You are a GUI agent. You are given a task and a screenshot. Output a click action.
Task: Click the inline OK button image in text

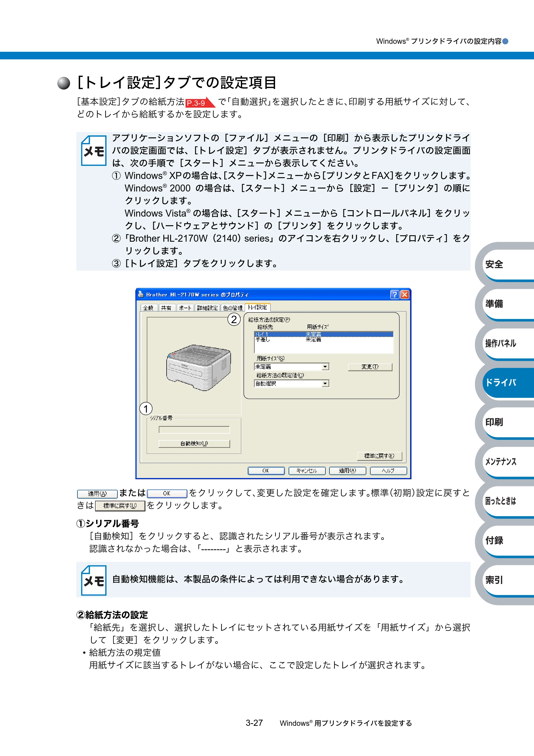[167, 493]
